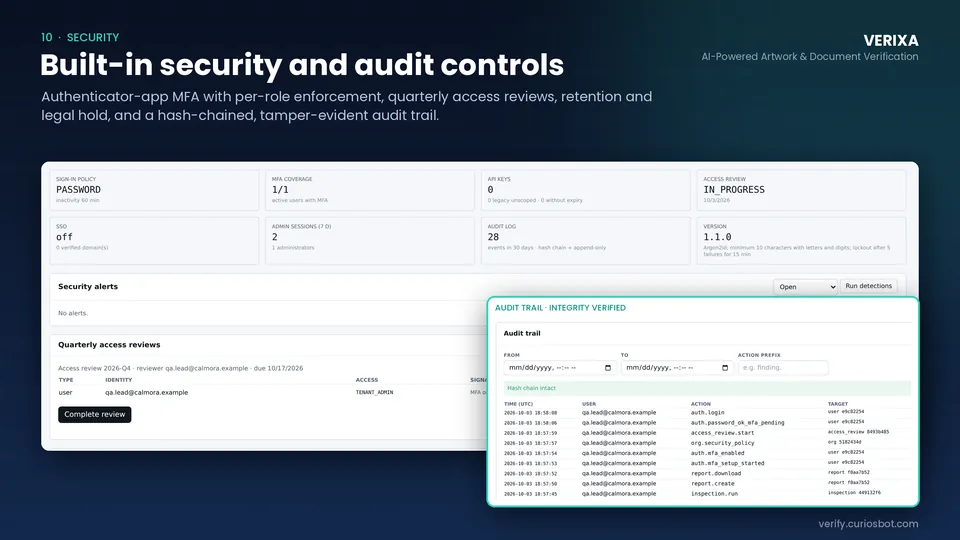
Task: Click the Complete review button
Action: click(94, 414)
